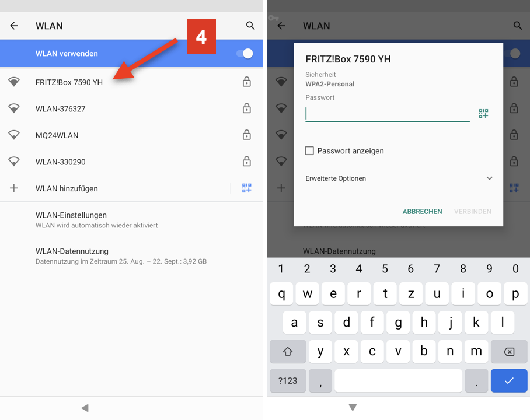530x420 pixels.
Task: Select MQ24WLAN network from list
Action: 57,135
